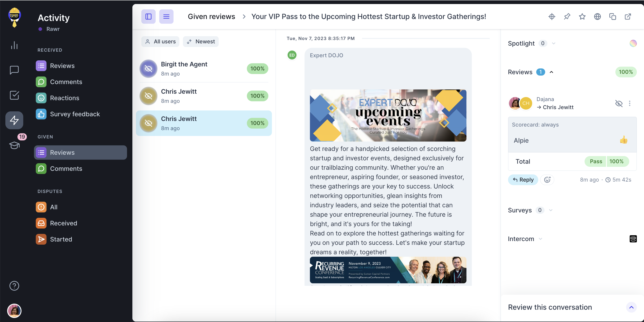Open the Activity lightning bolt icon

click(14, 120)
